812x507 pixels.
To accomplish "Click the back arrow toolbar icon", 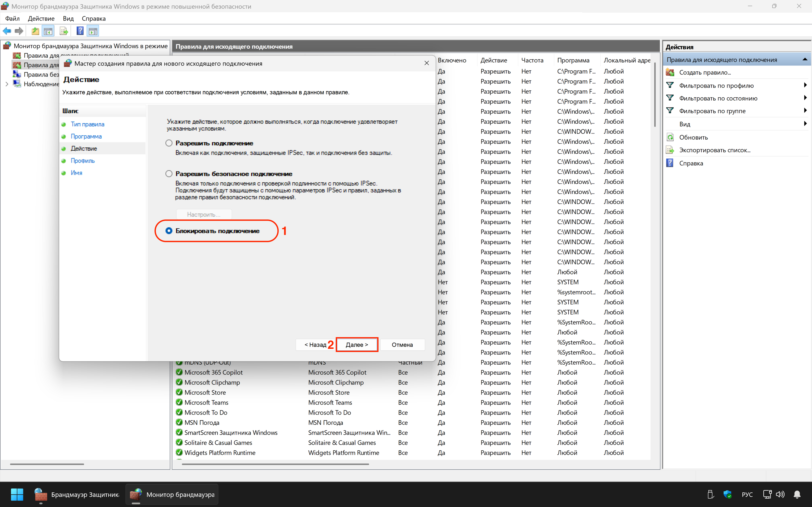I will 7,31.
